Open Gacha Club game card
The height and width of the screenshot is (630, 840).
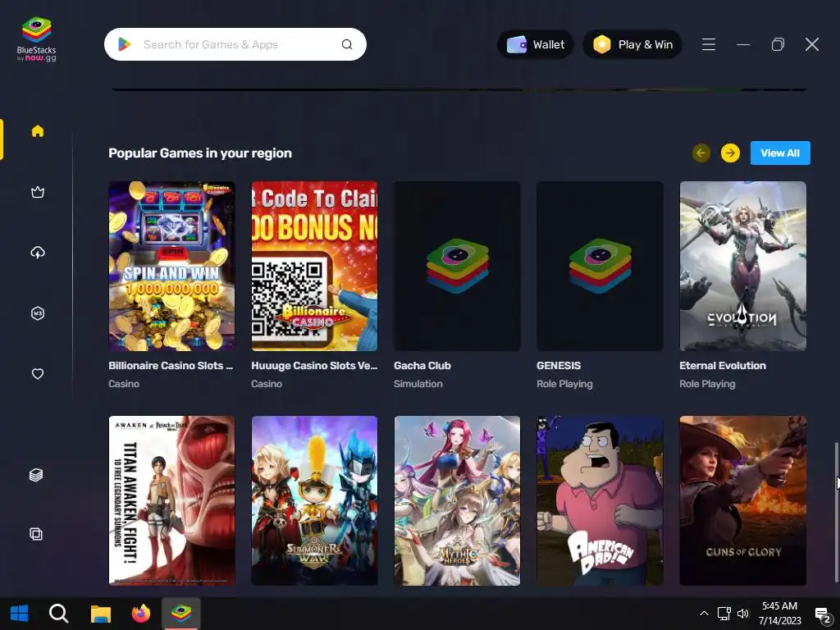pyautogui.click(x=458, y=267)
